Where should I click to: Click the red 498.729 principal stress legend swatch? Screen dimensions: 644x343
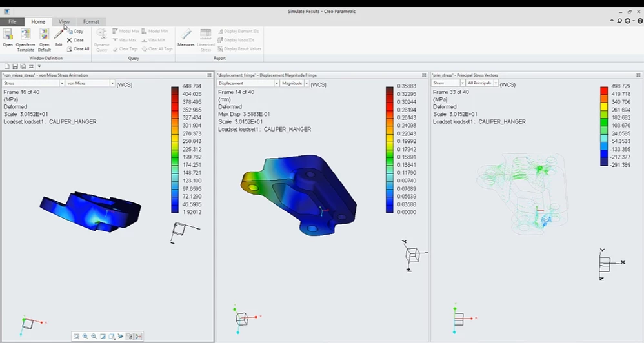[604, 90]
